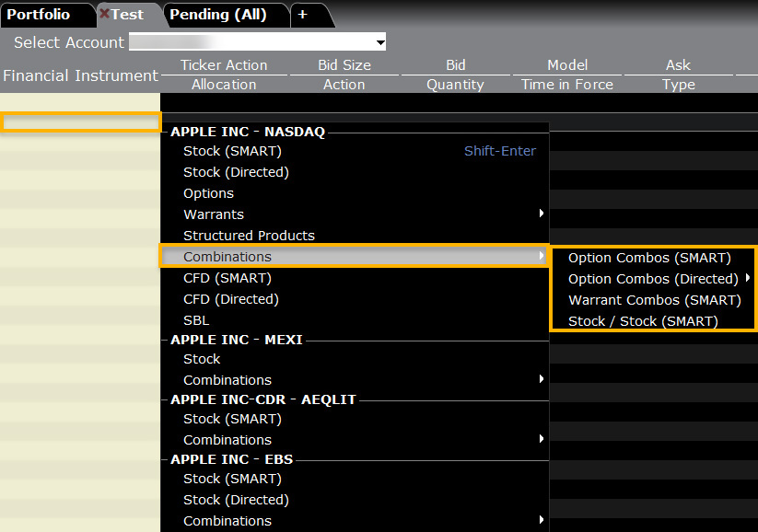The height and width of the screenshot is (532, 758).
Task: Select Structured Products from the menu
Action: click(x=247, y=235)
